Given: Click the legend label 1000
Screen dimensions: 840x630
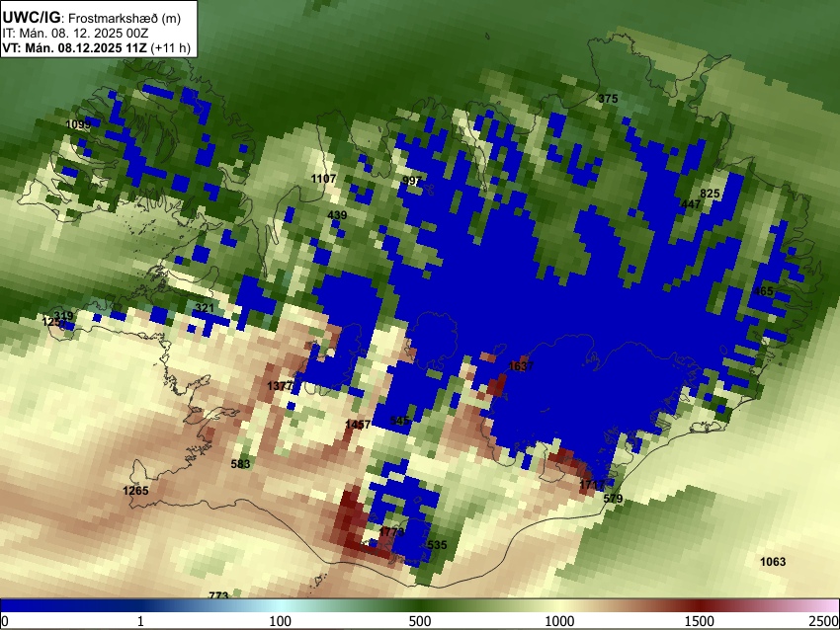Looking at the screenshot, I should pos(559,621).
